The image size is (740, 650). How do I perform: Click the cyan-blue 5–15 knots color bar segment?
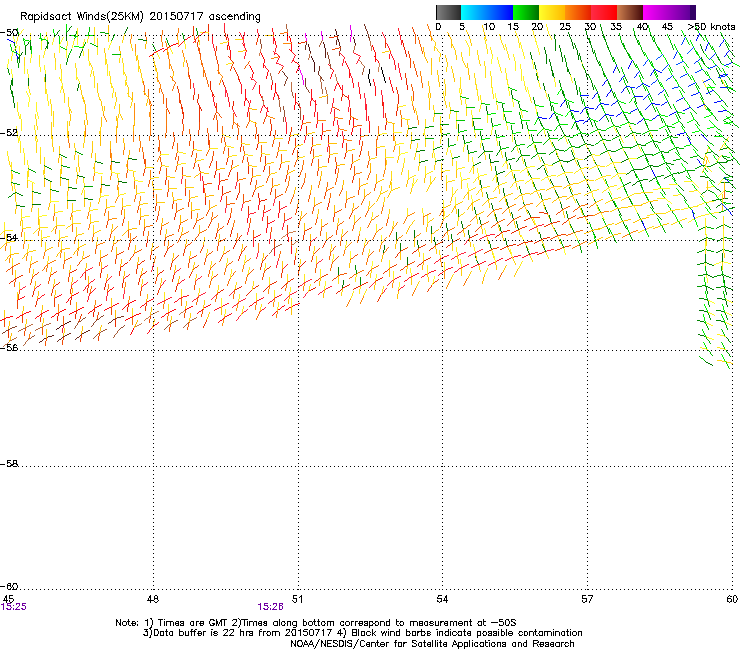tap(487, 12)
